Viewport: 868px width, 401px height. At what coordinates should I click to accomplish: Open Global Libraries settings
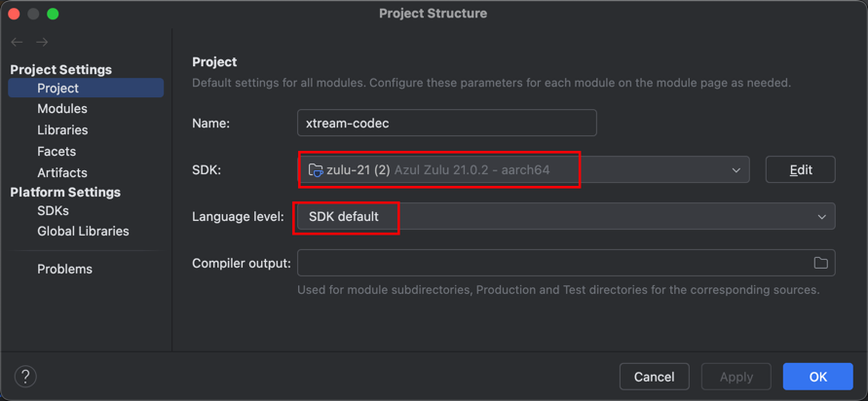[83, 232]
